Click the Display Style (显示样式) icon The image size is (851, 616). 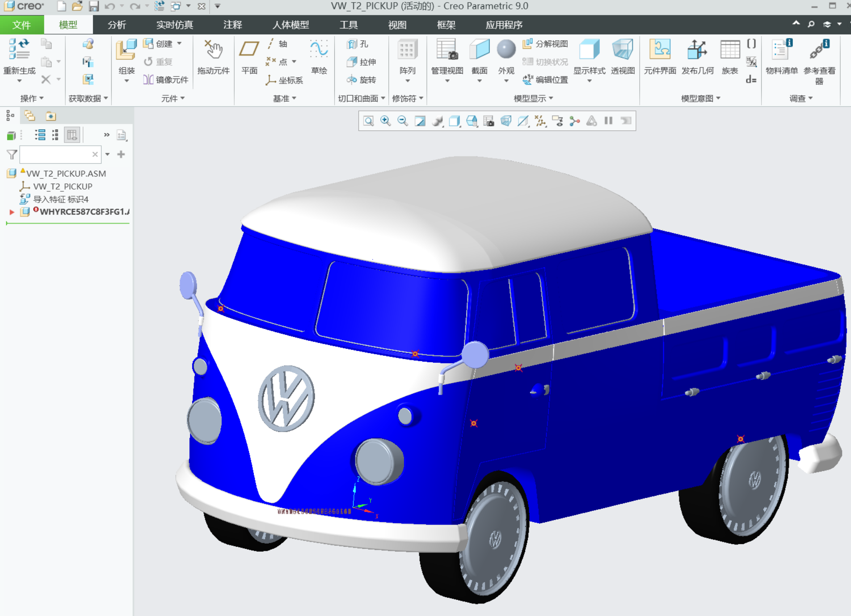pyautogui.click(x=590, y=49)
